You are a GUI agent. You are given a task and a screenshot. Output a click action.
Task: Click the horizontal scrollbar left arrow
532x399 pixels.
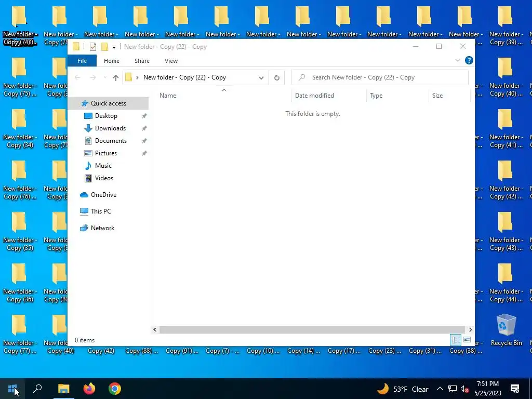tap(155, 329)
